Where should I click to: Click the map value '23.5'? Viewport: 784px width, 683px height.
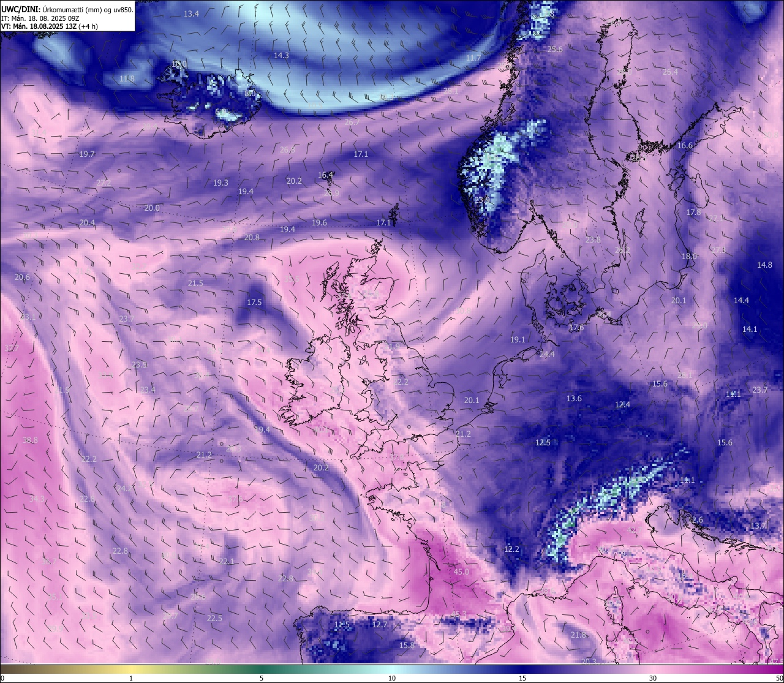[139, 364]
